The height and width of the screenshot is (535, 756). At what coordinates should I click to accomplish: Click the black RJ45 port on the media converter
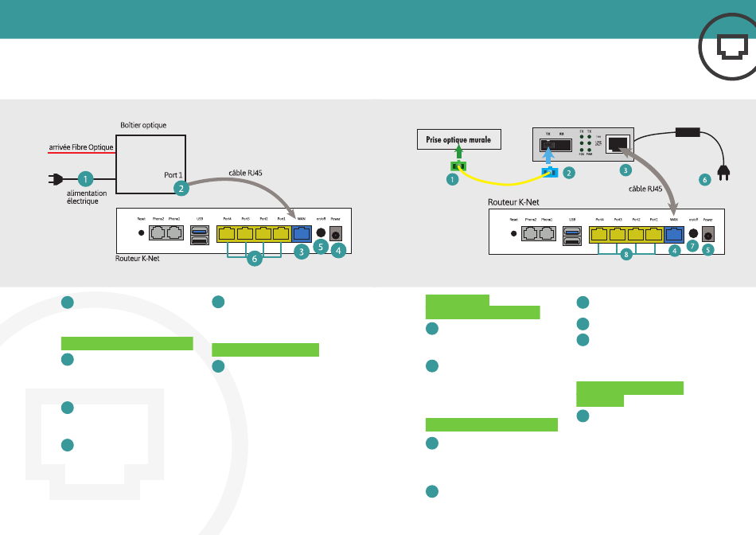point(618,144)
